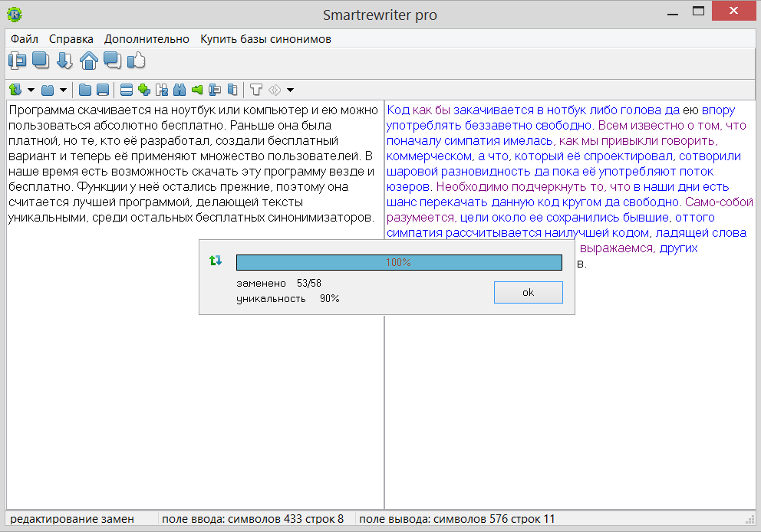The image size is (761, 532).
Task: Click the large down-arrow download icon
Action: click(x=64, y=61)
